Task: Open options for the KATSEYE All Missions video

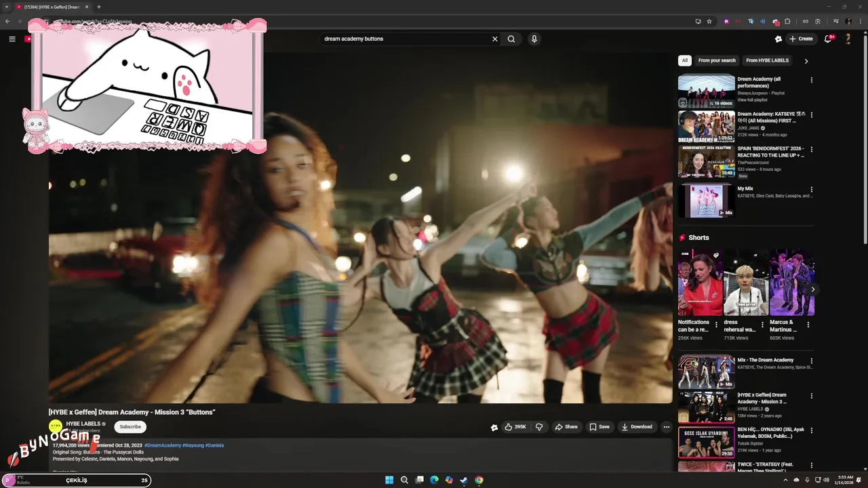Action: tap(811, 115)
